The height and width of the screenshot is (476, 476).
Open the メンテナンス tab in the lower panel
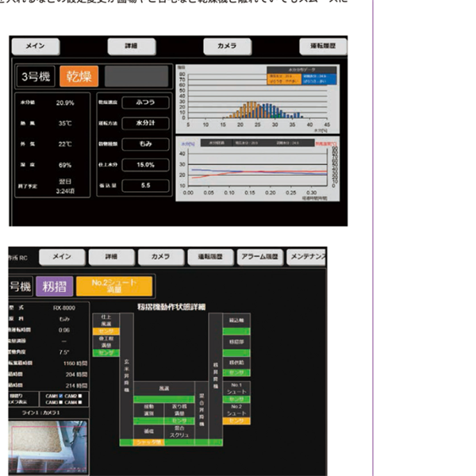pos(308,257)
